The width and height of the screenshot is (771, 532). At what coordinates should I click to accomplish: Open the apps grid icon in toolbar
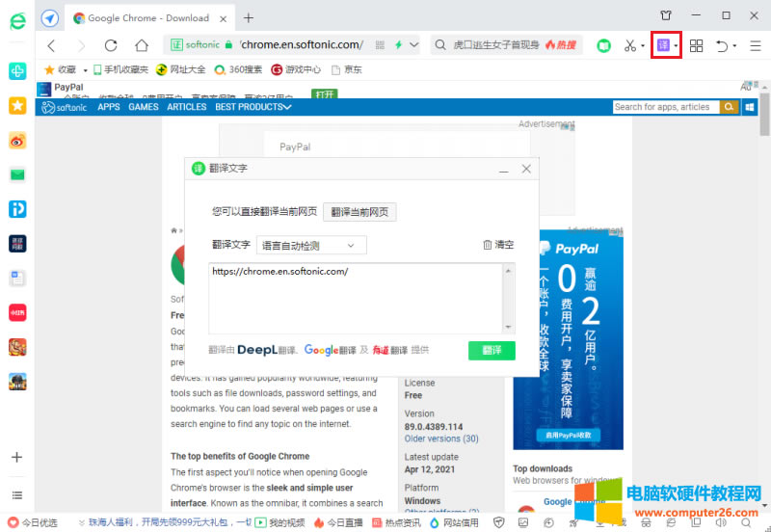[696, 45]
